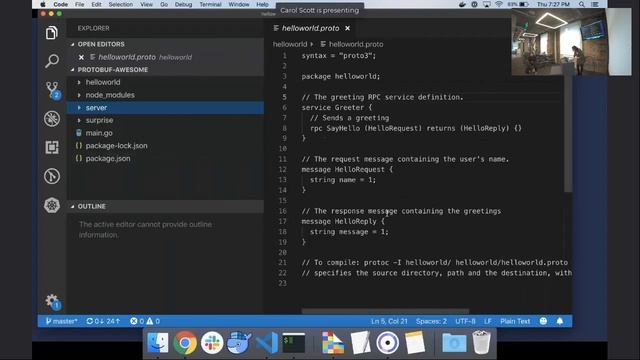The image size is (640, 360).
Task: Click the notifications bell icon
Action: click(x=560, y=321)
